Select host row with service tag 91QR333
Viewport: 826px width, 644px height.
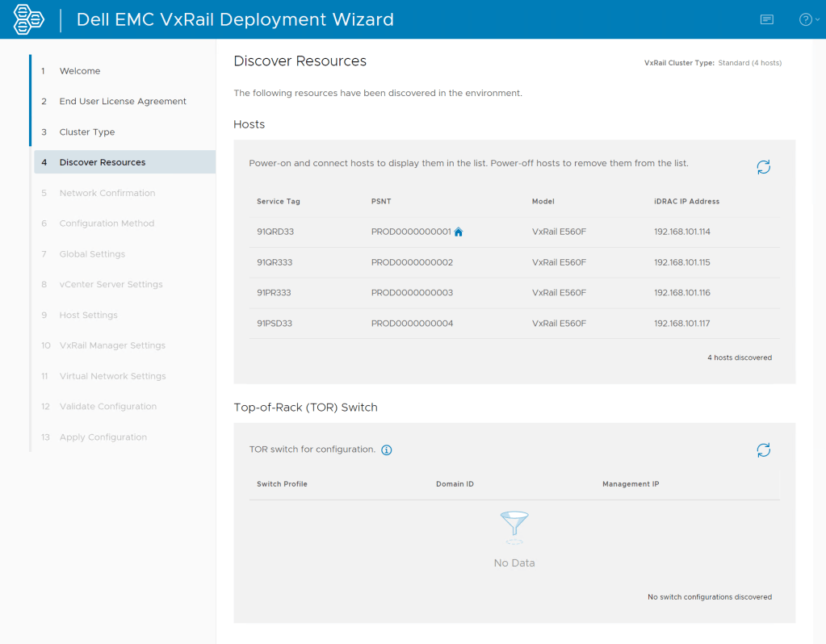[275, 262]
